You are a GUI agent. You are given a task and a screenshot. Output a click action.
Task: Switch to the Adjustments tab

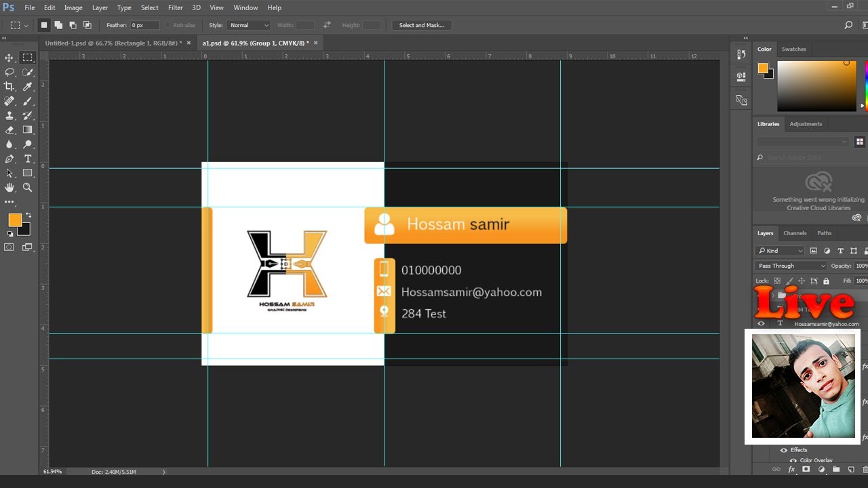806,124
